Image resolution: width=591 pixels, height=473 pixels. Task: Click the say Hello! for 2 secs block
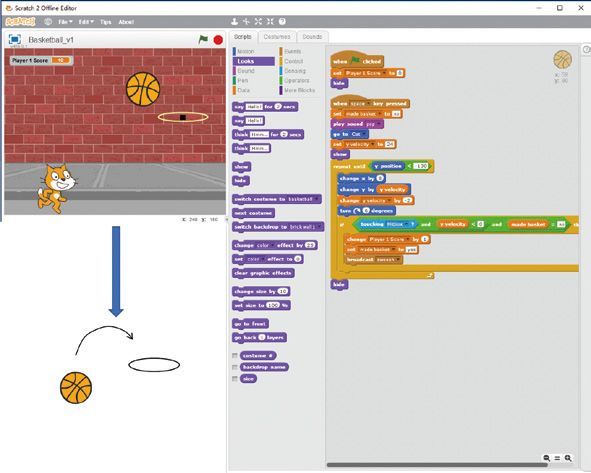coord(265,107)
